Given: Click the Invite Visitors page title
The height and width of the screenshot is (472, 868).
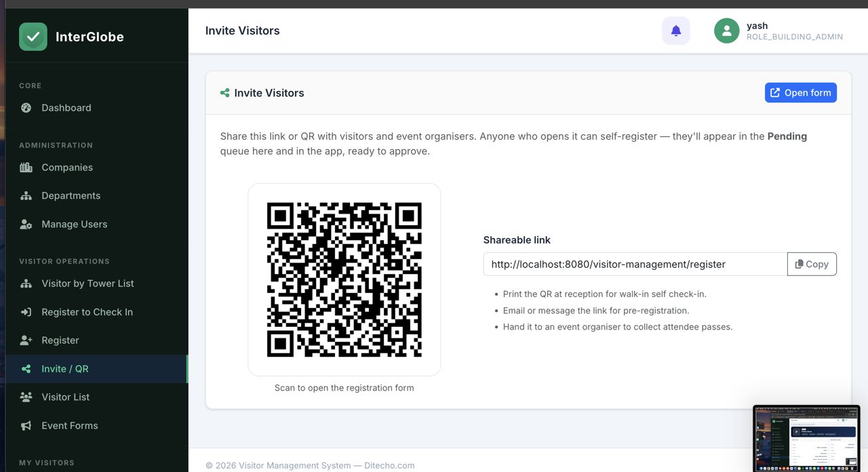Looking at the screenshot, I should pos(242,31).
